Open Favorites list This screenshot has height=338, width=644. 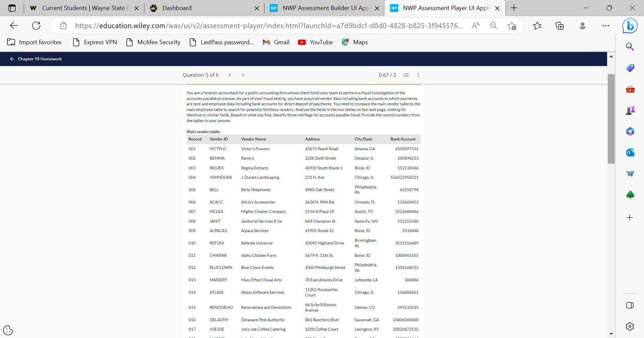pyautogui.click(x=537, y=25)
